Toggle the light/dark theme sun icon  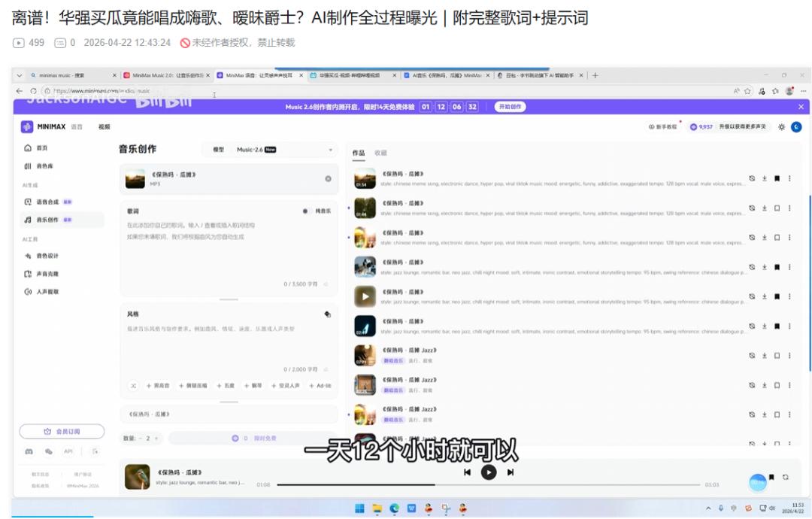(781, 127)
